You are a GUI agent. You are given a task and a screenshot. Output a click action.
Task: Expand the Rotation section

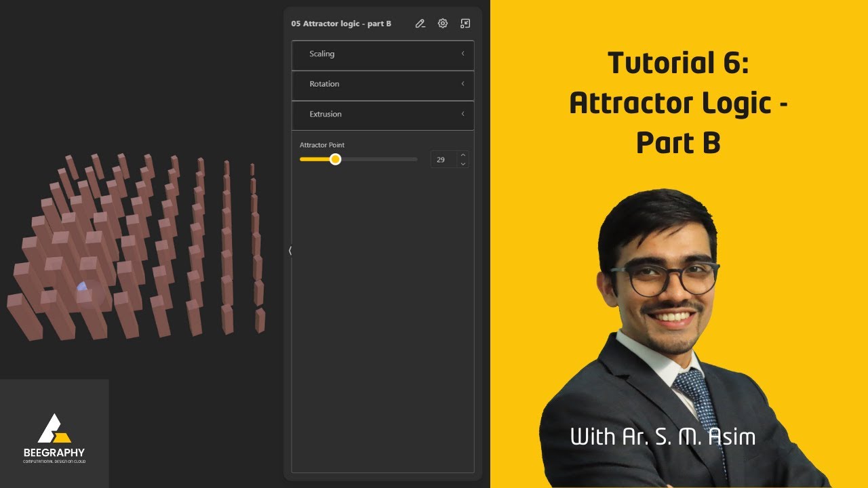(x=383, y=85)
